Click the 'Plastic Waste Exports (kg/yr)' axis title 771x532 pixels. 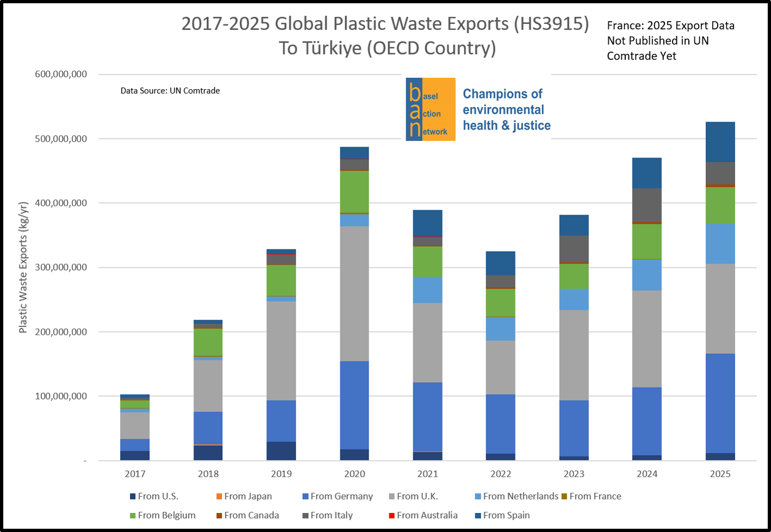23,267
